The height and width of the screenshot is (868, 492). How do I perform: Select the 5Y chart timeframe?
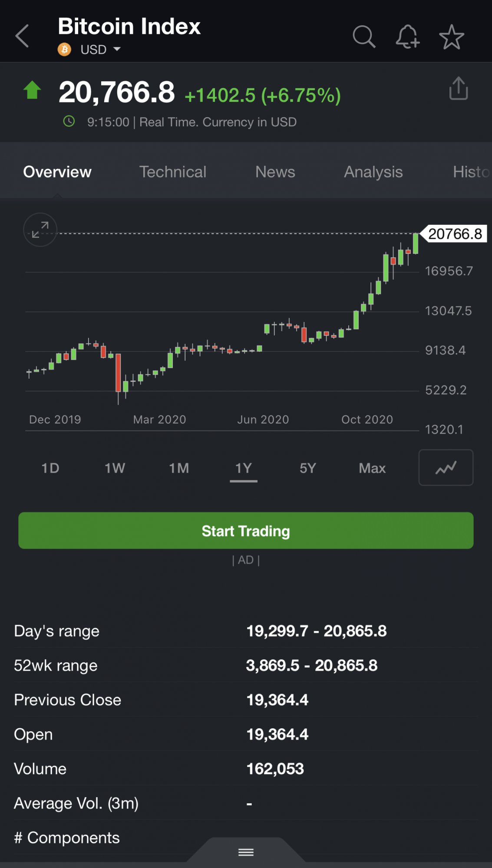coord(307,468)
